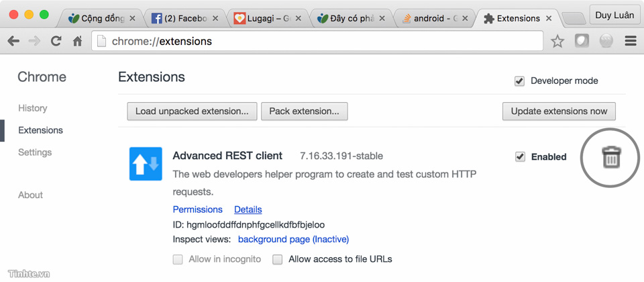The height and width of the screenshot is (282, 644).
Task: Open Settings in the sidebar
Action: (x=35, y=152)
